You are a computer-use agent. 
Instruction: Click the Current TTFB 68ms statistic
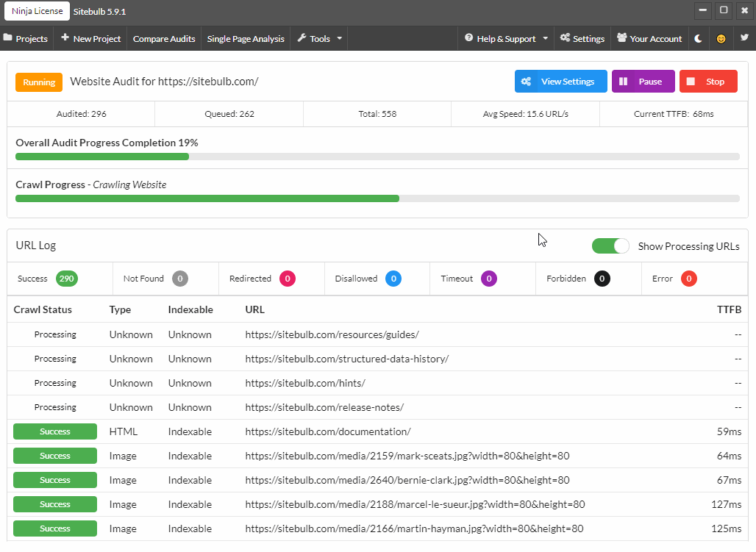(x=674, y=114)
